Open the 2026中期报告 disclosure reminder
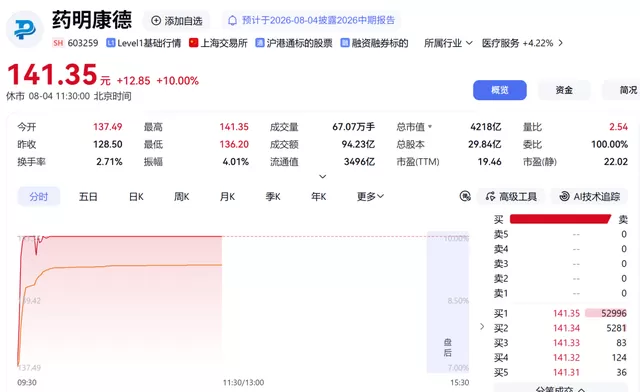Viewport: 640px width, 392px height. pos(311,20)
